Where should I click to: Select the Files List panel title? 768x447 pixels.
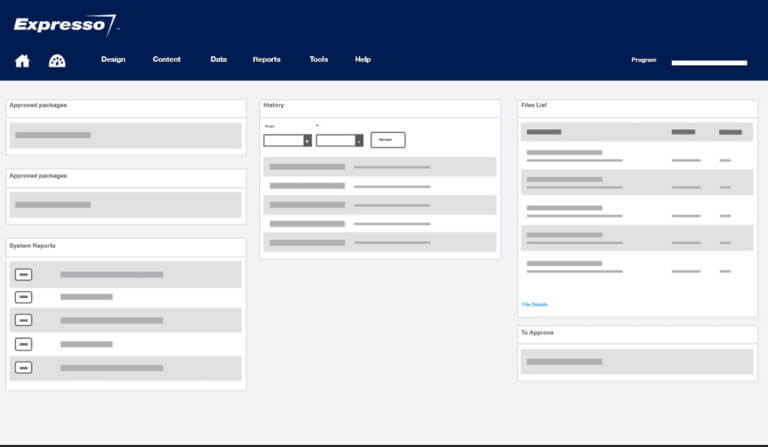coord(533,105)
